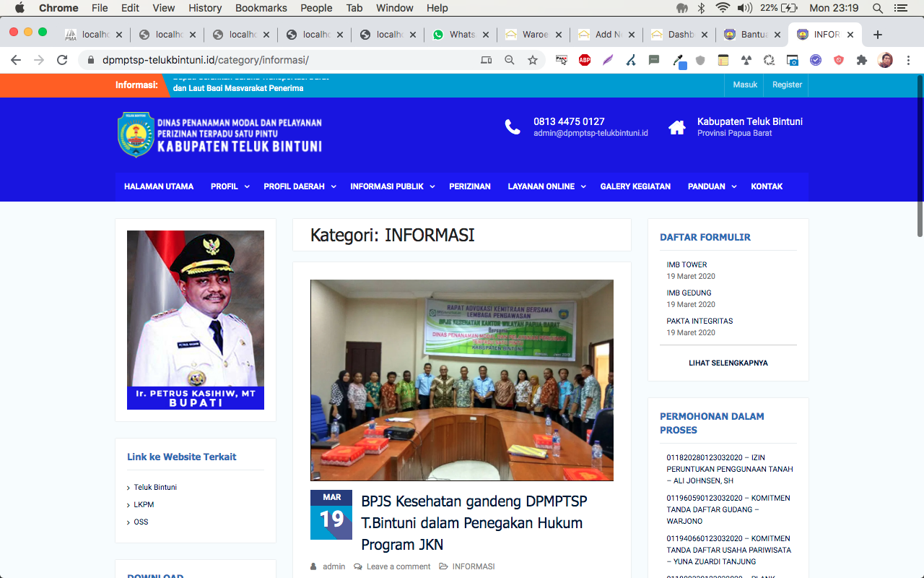
Task: Switch to the WhatsApp browser tab
Action: (x=460, y=33)
